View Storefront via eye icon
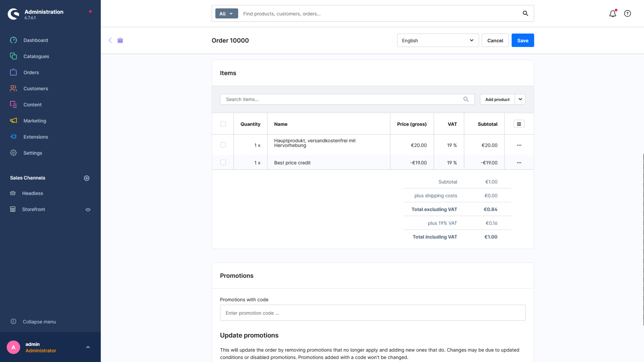Viewport: 644px width, 362px height. (88, 209)
